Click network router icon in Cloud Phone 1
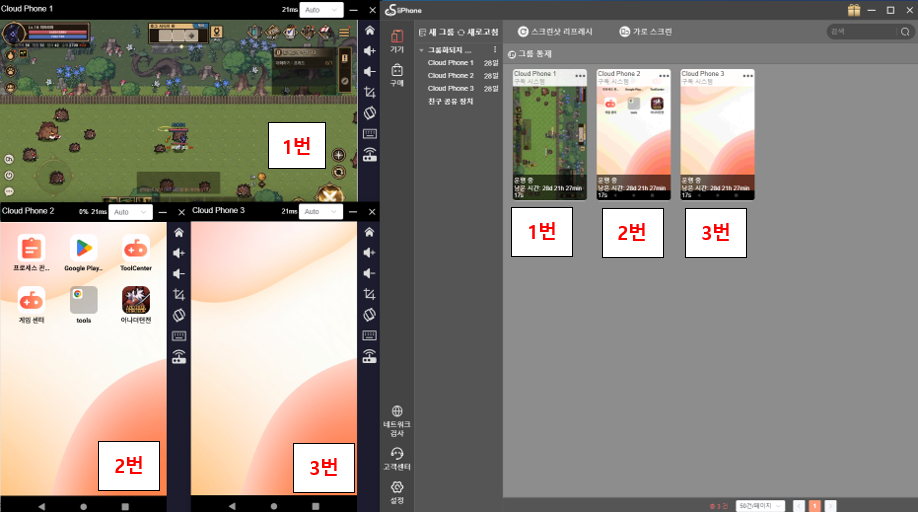 point(369,154)
